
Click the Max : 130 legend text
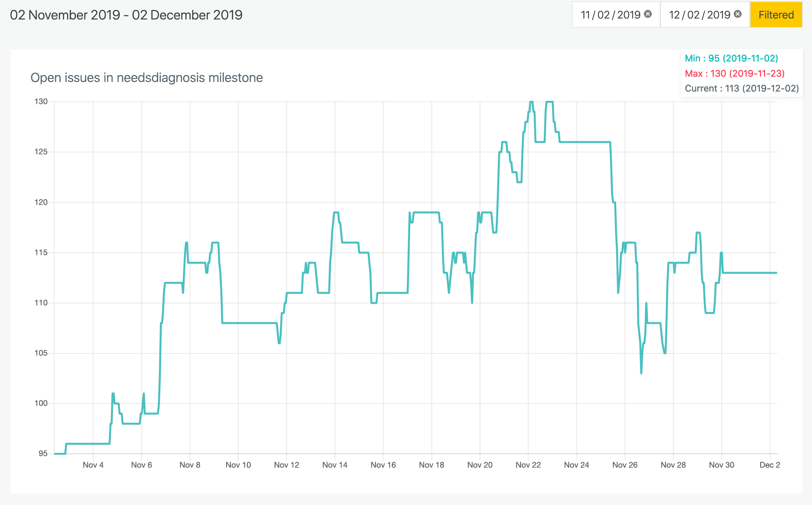[x=735, y=73]
